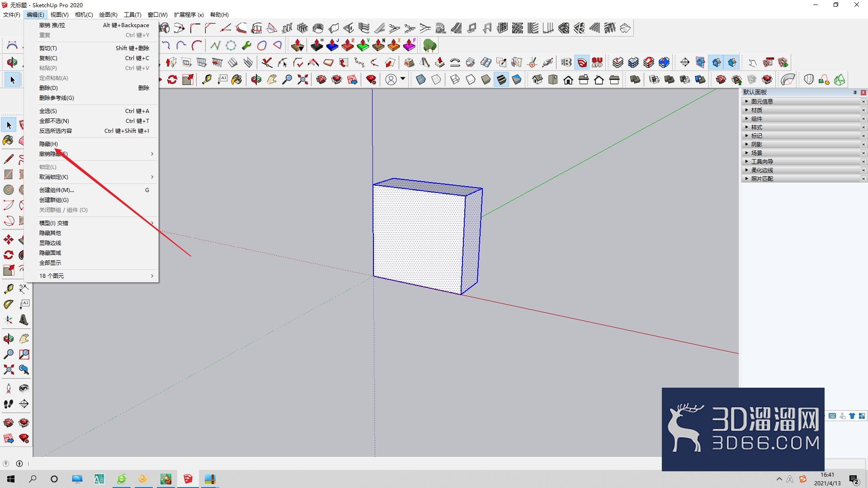Expand the 图元信息 panel

pyautogui.click(x=803, y=102)
